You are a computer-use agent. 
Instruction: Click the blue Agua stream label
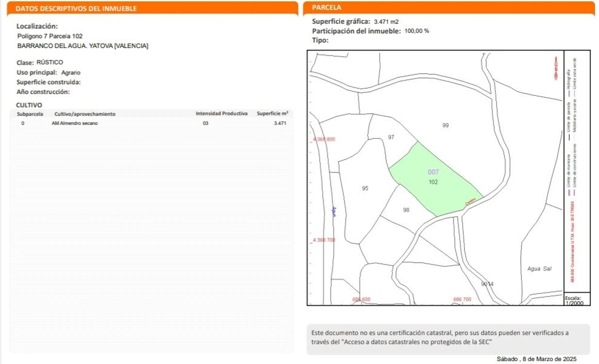pos(334,212)
